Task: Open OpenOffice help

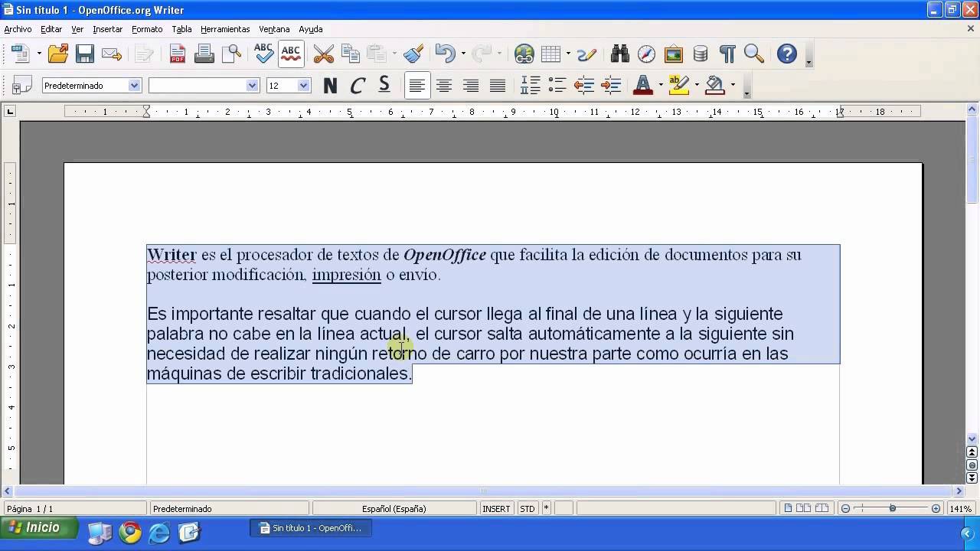Action: (787, 54)
